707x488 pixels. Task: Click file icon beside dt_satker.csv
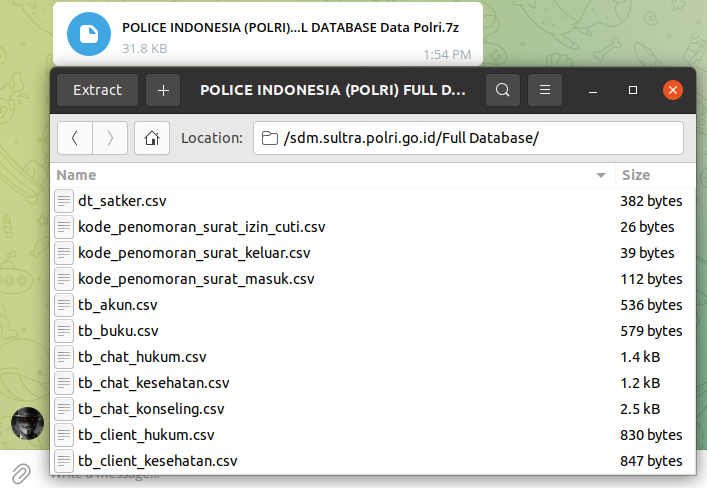[x=64, y=201]
